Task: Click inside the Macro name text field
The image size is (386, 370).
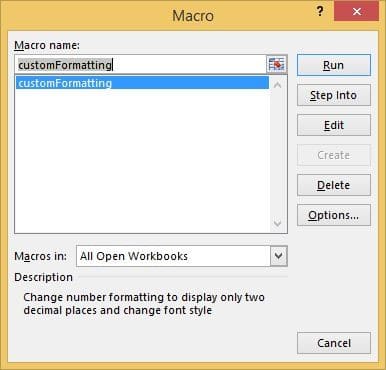Action: point(141,65)
